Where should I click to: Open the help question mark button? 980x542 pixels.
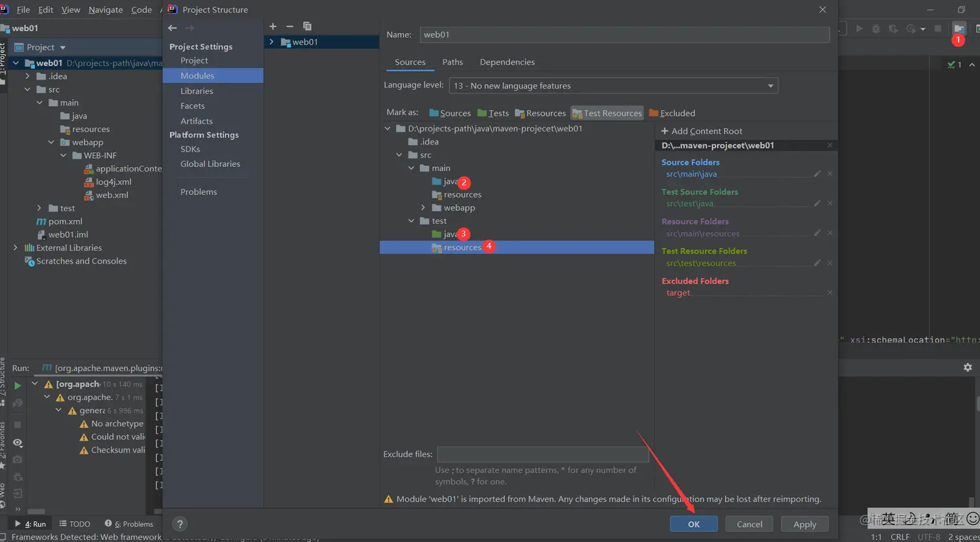pos(181,524)
